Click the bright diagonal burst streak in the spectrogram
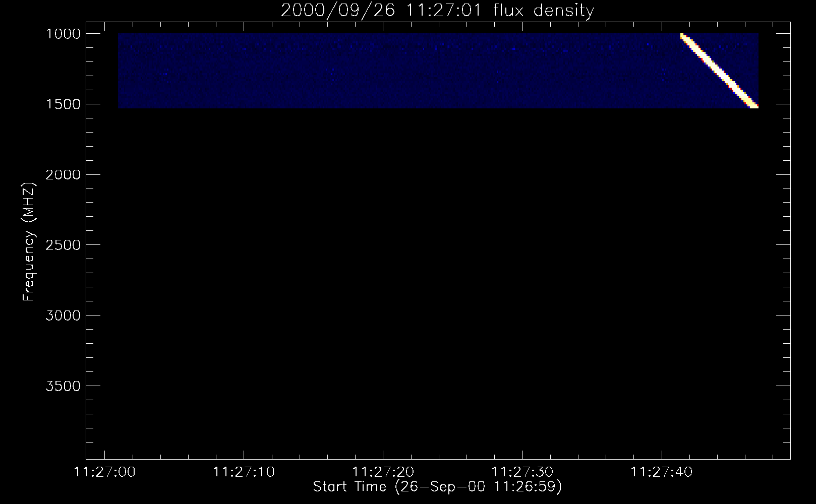The height and width of the screenshot is (504, 816). pos(719,71)
